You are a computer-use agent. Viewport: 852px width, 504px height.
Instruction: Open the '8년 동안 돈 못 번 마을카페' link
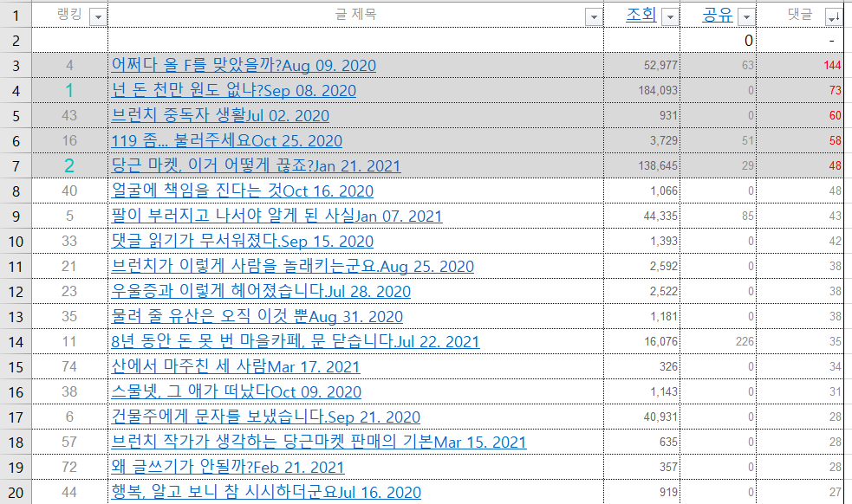coord(295,340)
